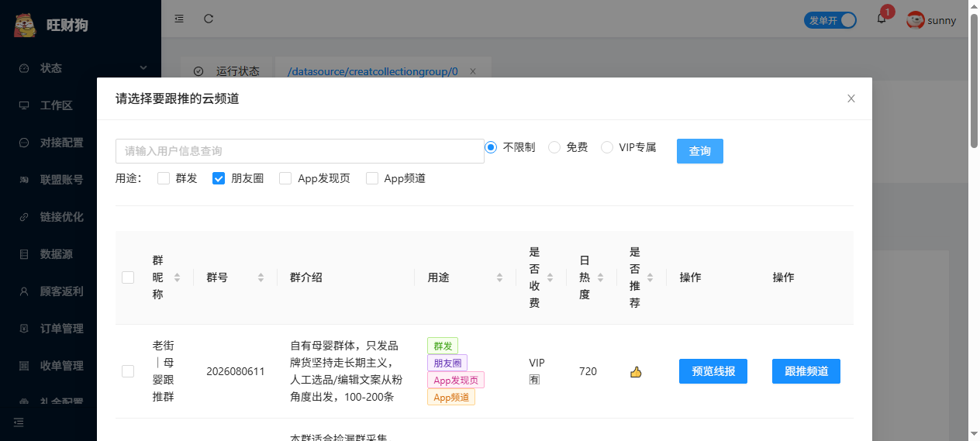980x441 pixels.
Task: Select the 免费 radio option
Action: coord(554,147)
